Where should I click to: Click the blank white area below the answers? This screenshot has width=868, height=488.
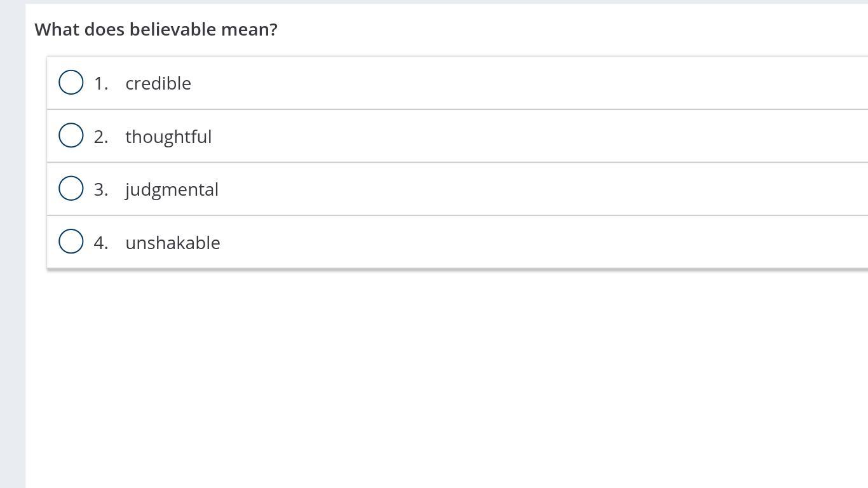click(445, 381)
